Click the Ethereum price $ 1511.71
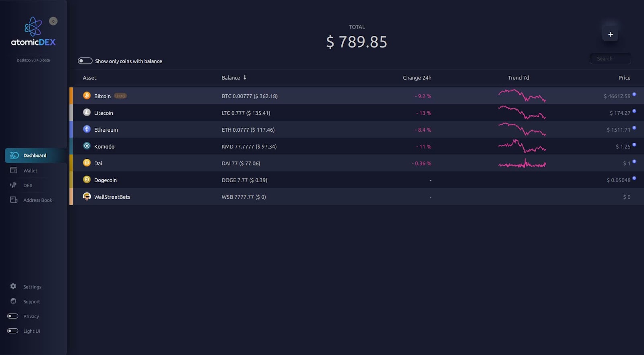Image resolution: width=644 pixels, height=355 pixels. coord(618,130)
